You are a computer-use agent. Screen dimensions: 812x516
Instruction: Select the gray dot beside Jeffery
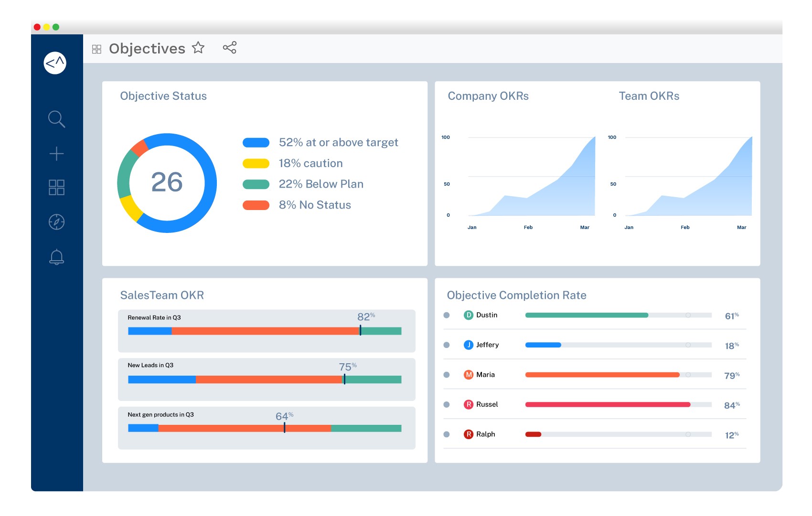pos(447,345)
